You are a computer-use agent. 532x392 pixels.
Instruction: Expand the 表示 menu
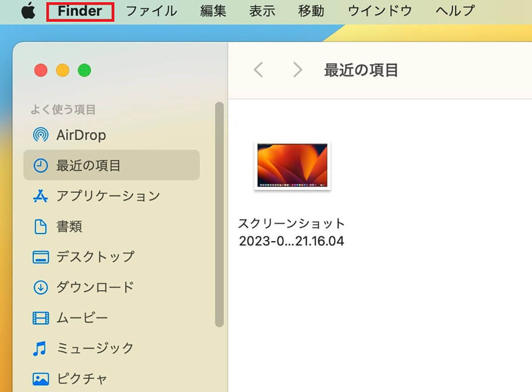click(x=262, y=11)
